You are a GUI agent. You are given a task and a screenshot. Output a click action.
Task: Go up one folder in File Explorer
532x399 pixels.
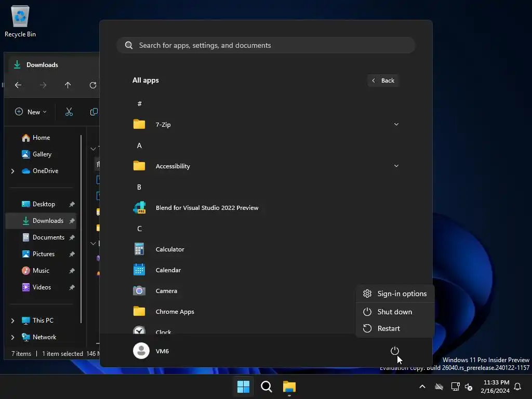click(68, 85)
